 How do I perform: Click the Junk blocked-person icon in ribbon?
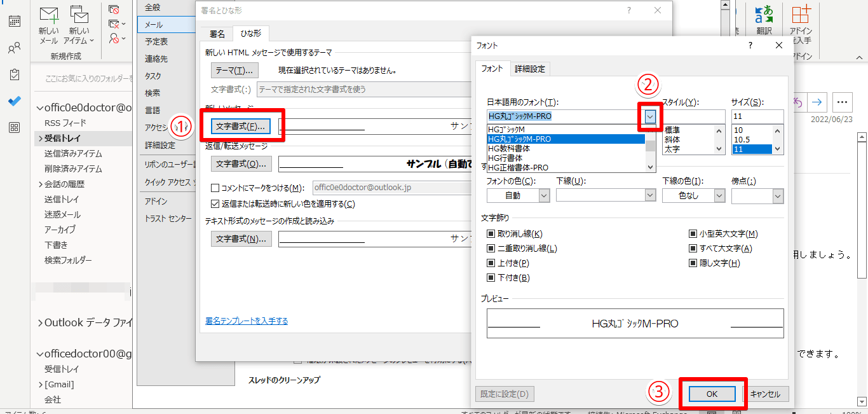114,39
